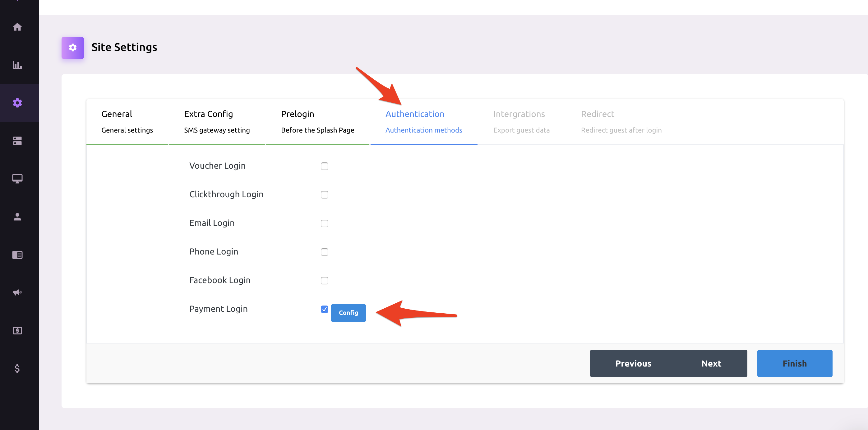This screenshot has width=868, height=430.
Task: Enable the Facebook Login checkbox
Action: click(324, 281)
